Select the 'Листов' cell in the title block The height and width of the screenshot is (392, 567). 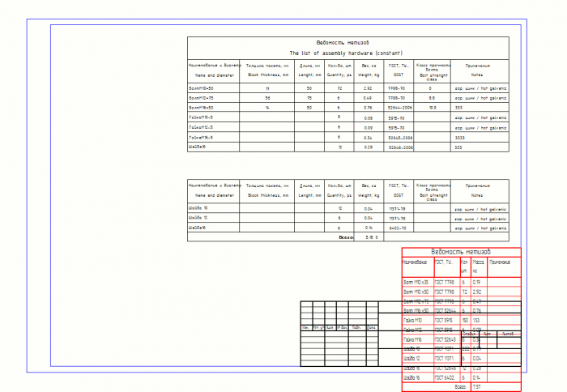pyautogui.click(x=508, y=334)
